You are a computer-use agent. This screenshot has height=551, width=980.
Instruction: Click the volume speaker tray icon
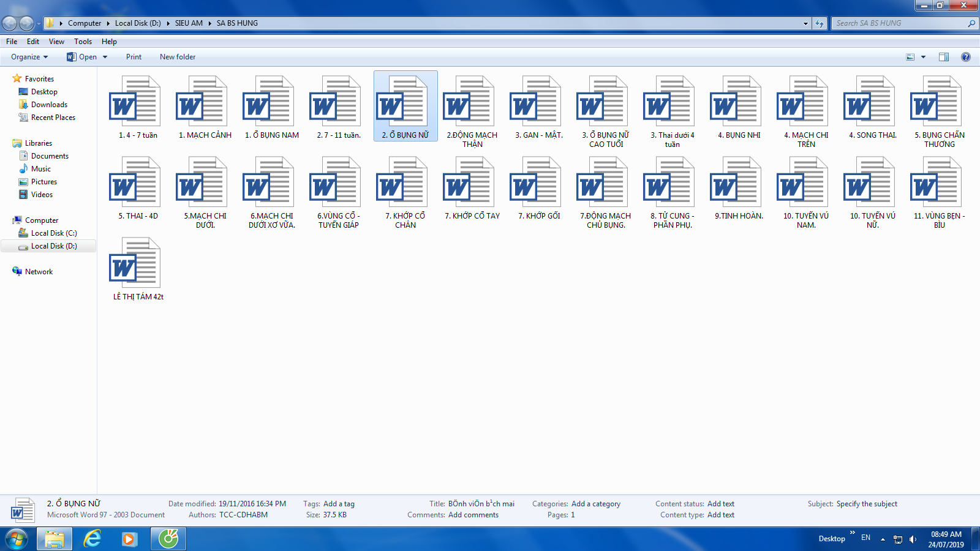(x=913, y=539)
